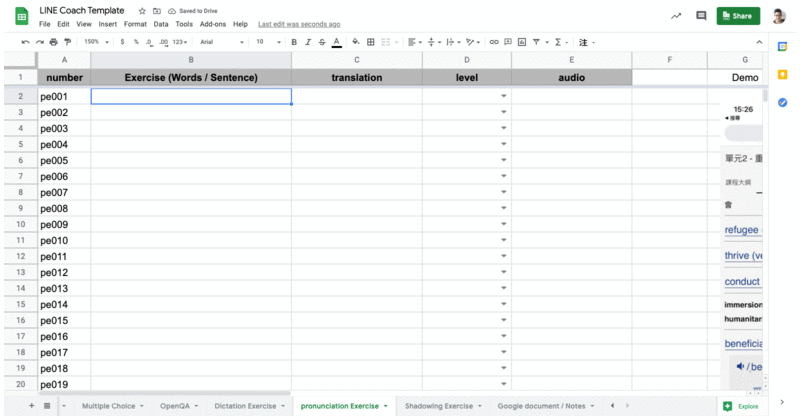Screen dimensions: 800x416
Task: Open the borders tool
Action: click(x=371, y=42)
